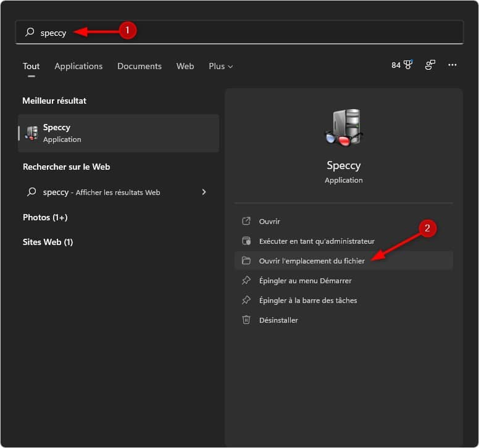
Task: Open the rewards points 84 trophy icon
Action: coord(402,65)
